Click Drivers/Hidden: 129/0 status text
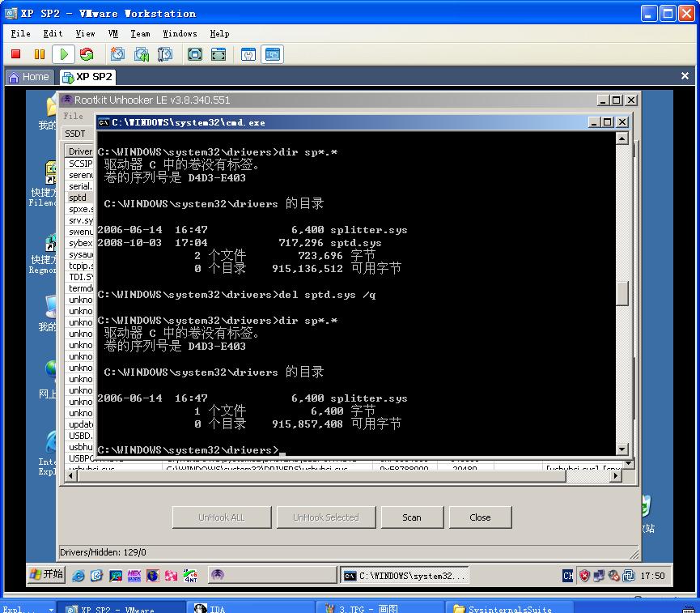The image size is (700, 613). pyautogui.click(x=103, y=552)
